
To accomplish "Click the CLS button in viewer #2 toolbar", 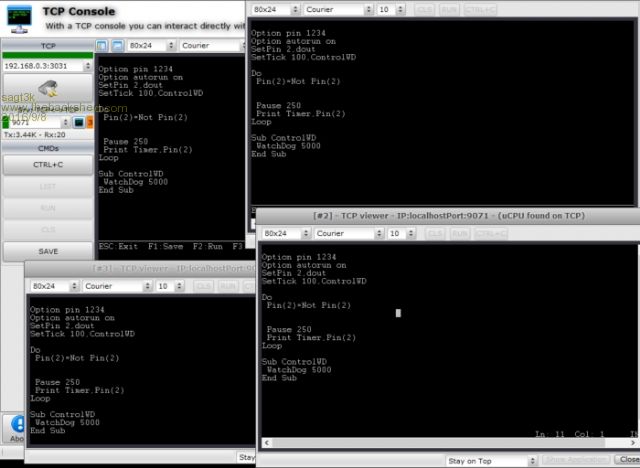I will pos(435,233).
